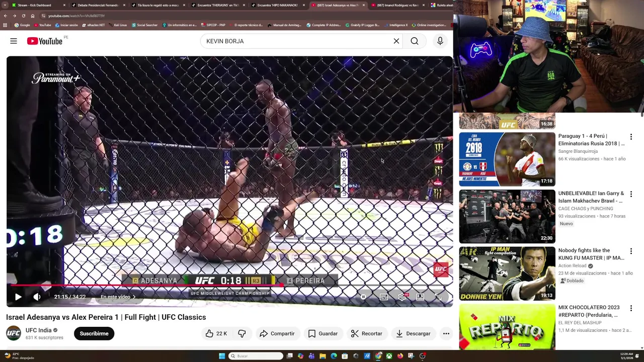Open the YouTube hamburger guide menu
Image resolution: width=644 pixels, height=362 pixels.
[14, 41]
